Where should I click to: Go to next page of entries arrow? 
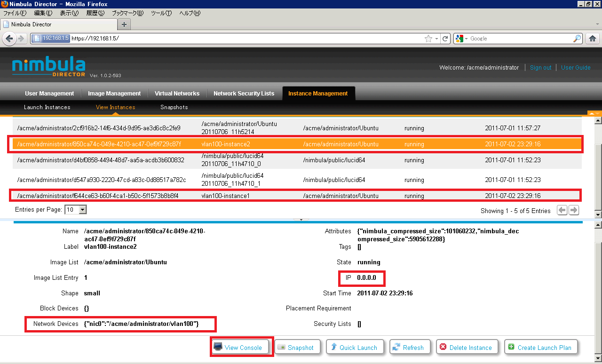574,210
